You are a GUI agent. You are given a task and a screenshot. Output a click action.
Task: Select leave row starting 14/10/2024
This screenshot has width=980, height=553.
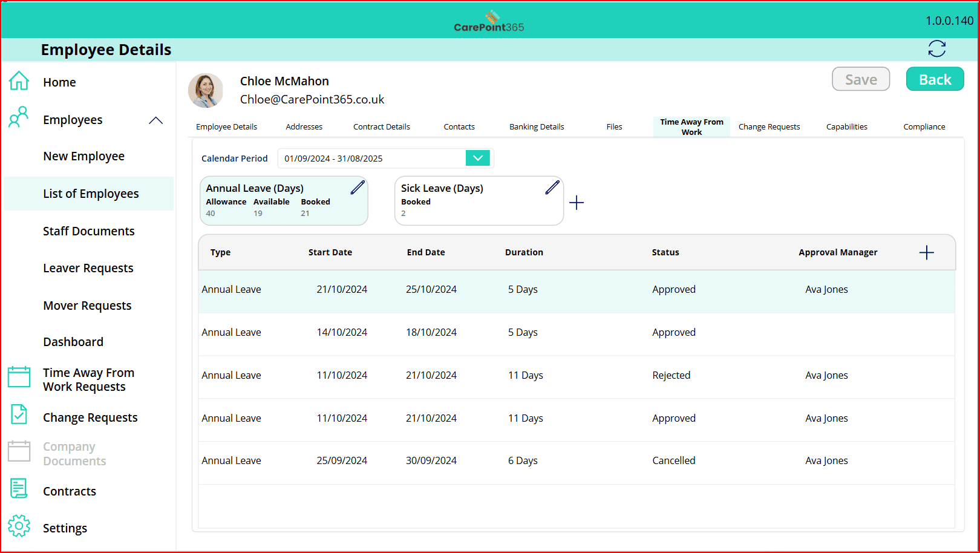point(577,334)
